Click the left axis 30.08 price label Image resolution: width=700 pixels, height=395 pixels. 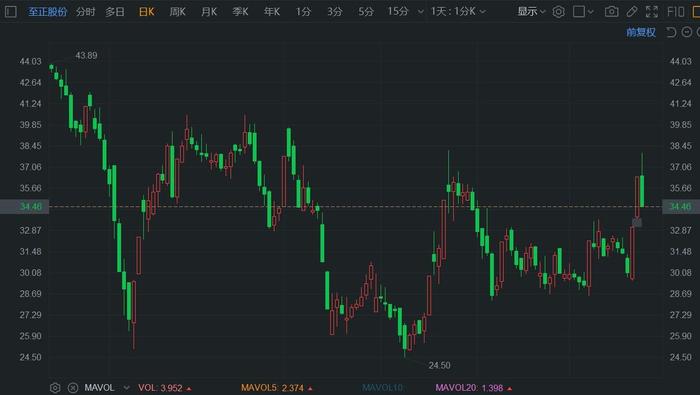coord(30,273)
